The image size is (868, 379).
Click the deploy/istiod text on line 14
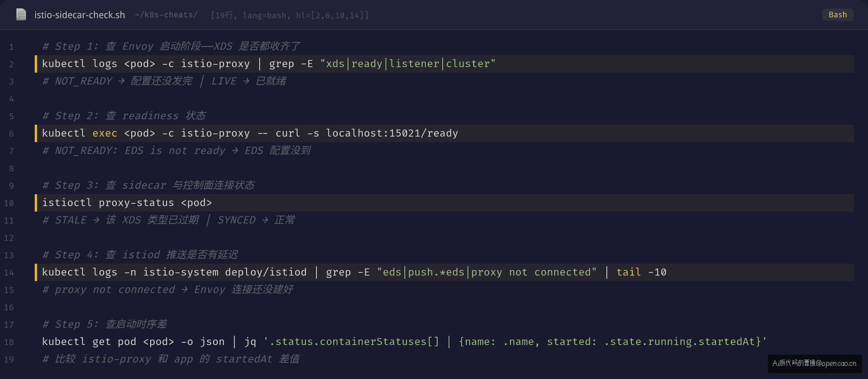point(266,272)
